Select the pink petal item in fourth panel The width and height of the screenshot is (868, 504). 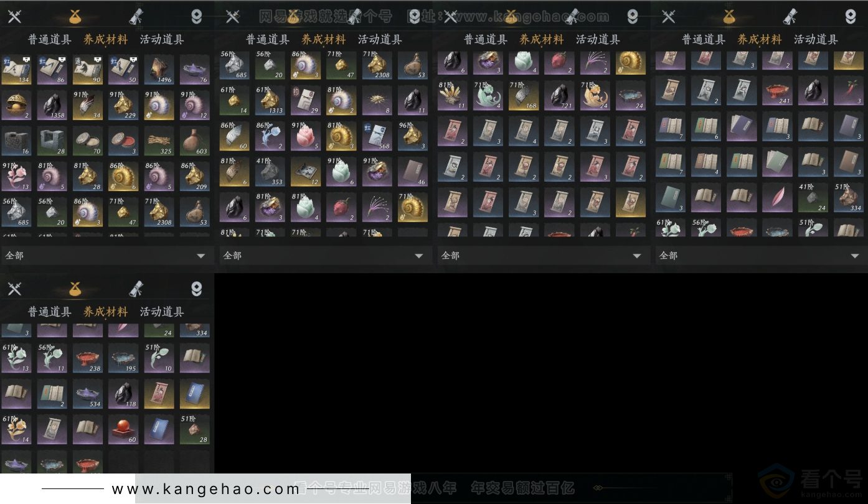[778, 198]
